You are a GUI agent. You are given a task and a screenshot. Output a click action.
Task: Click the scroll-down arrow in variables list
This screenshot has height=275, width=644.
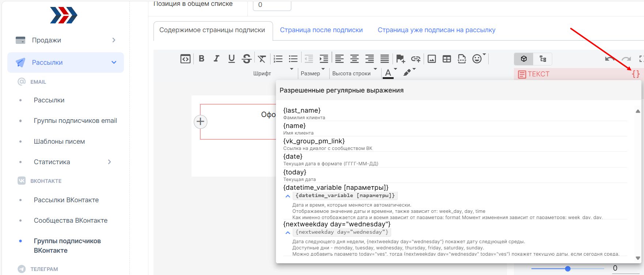pyautogui.click(x=638, y=258)
